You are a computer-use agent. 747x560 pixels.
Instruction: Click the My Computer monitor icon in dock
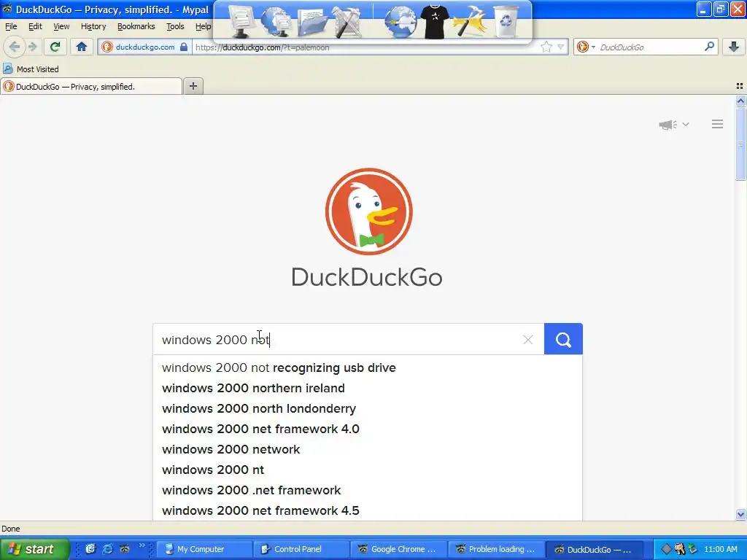(x=241, y=21)
